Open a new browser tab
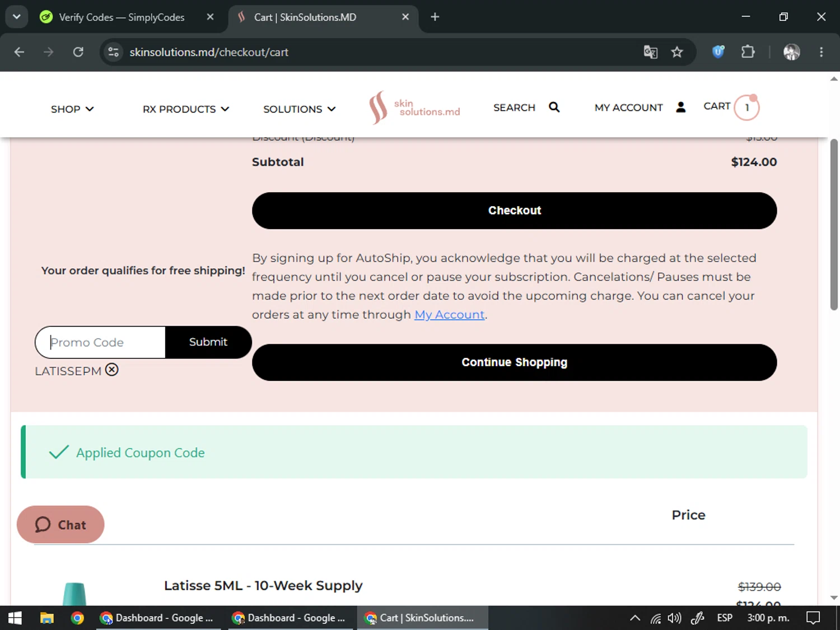 pos(435,17)
